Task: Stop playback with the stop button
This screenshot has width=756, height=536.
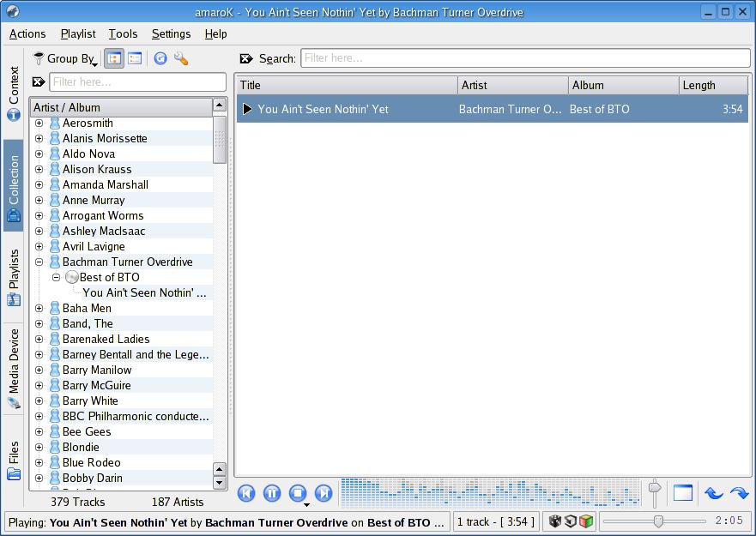Action: (x=297, y=493)
